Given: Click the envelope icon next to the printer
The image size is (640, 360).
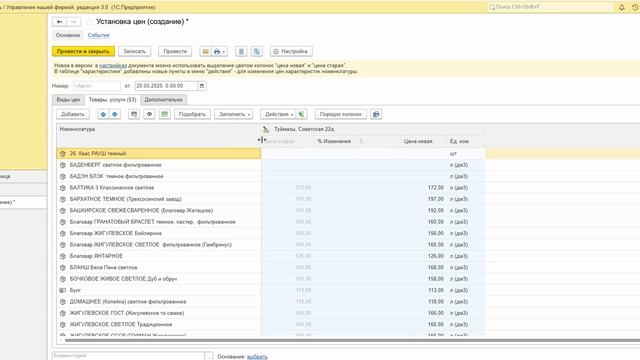Looking at the screenshot, I should [x=205, y=51].
